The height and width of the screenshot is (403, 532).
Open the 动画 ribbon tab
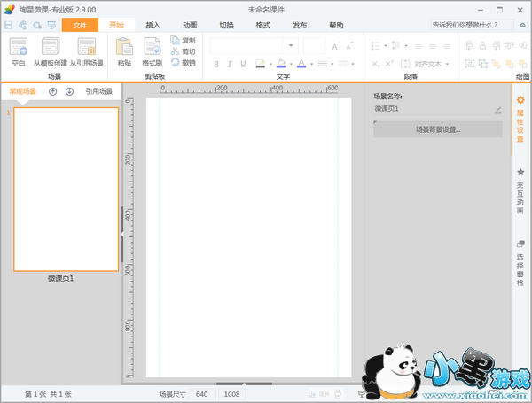tap(190, 25)
